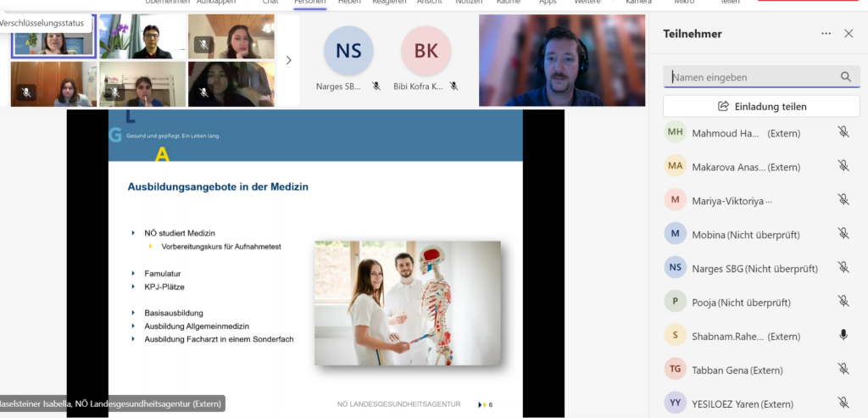Screen dimensions: 868x418
Task: Click 'KPJ-Plätze' bullet on the slide
Action: [164, 287]
